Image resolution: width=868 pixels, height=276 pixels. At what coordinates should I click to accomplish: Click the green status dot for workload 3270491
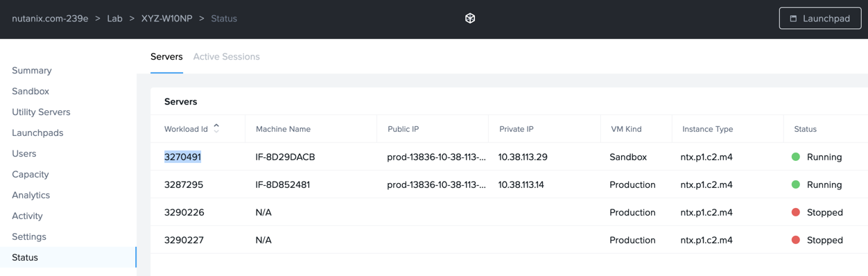(x=796, y=157)
